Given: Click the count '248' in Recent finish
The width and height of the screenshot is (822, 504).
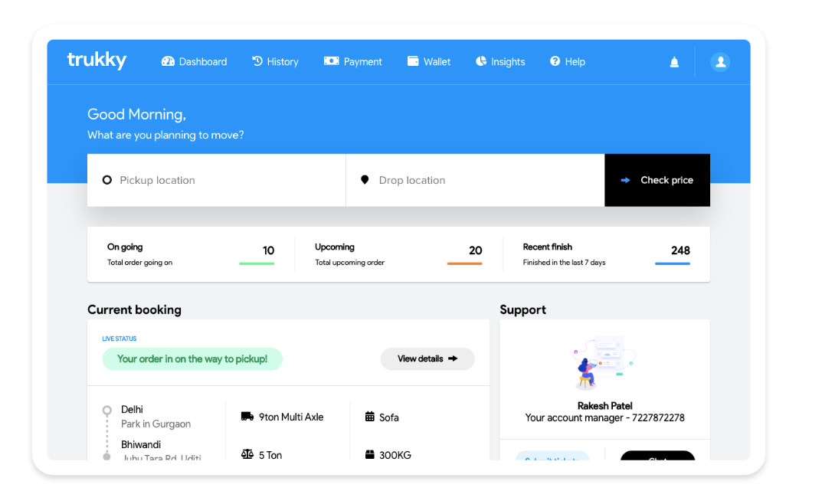Looking at the screenshot, I should [x=680, y=250].
